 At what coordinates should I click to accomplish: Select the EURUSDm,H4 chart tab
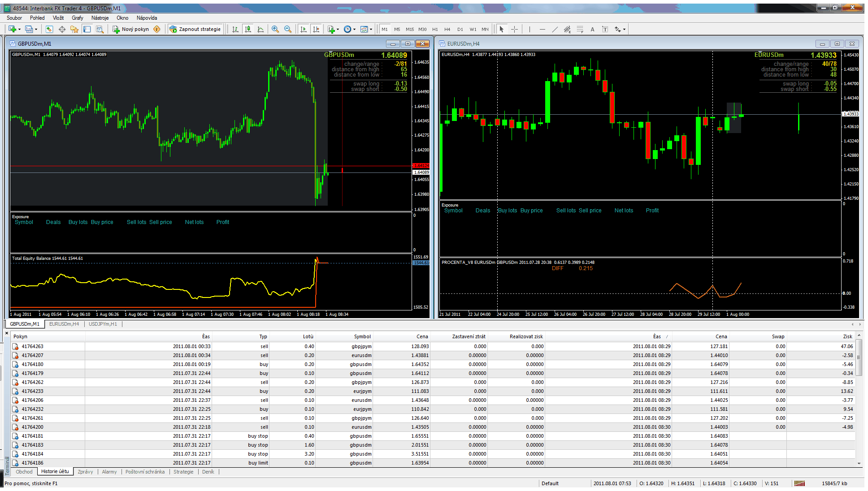click(64, 324)
